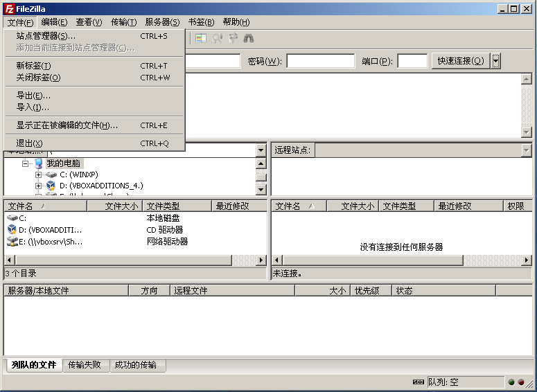This screenshot has width=537, height=392.
Task: Click the binoculars file search icon
Action: 249,38
